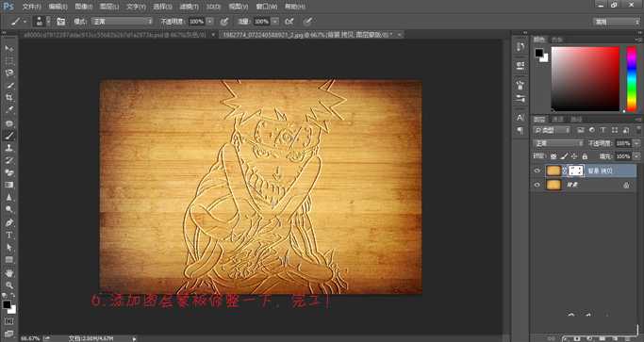The height and width of the screenshot is (342, 644).
Task: Open layer opacity slider arrow
Action: coord(637,143)
